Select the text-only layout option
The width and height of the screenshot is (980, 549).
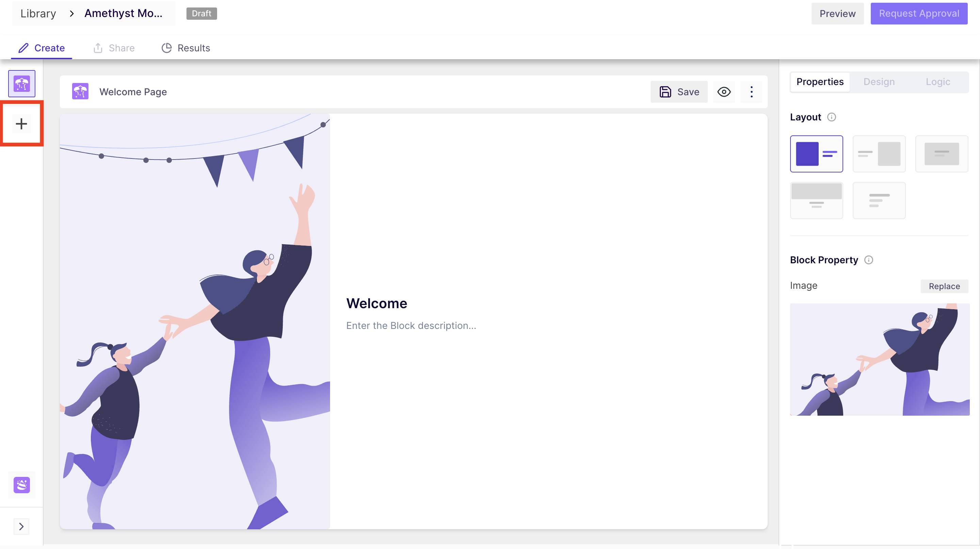[x=879, y=200]
